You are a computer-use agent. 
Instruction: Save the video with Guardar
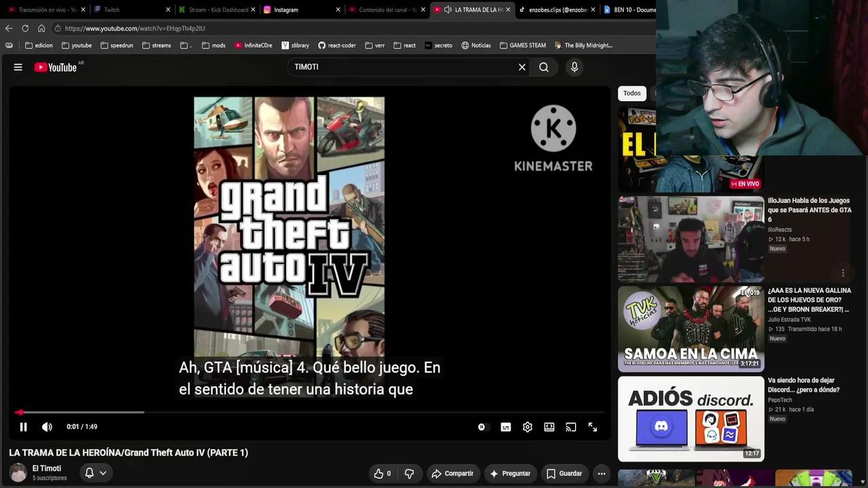[564, 474]
